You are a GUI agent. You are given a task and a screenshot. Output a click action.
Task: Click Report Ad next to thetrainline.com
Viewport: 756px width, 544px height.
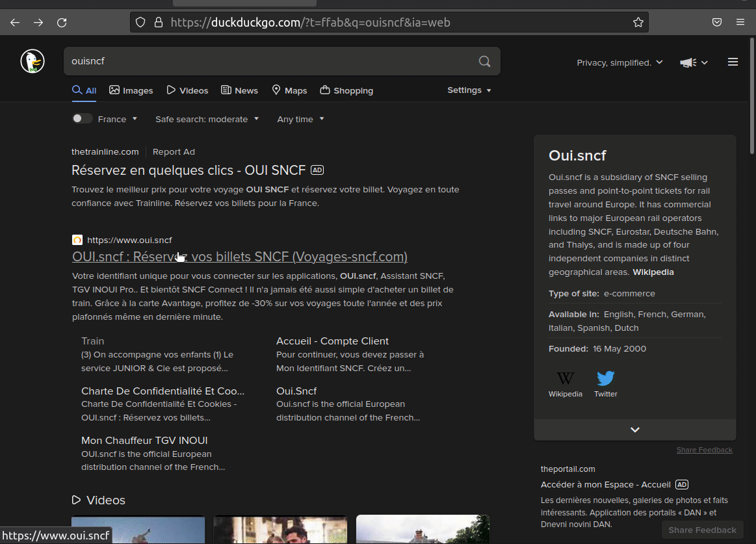(174, 152)
